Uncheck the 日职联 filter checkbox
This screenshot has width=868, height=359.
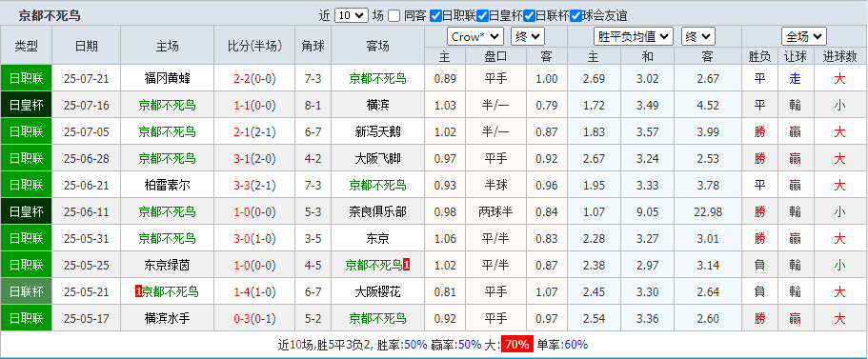click(435, 15)
